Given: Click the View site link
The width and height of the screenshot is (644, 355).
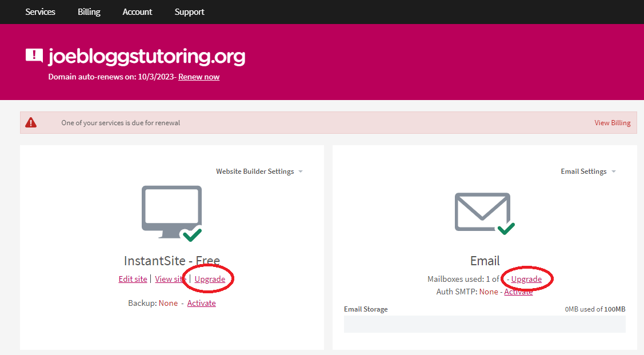Looking at the screenshot, I should (170, 279).
